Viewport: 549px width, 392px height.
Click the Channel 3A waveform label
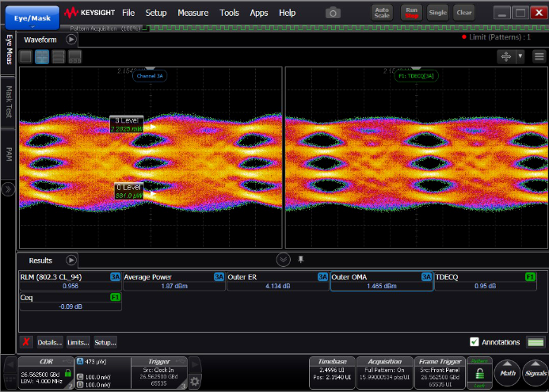(x=150, y=76)
